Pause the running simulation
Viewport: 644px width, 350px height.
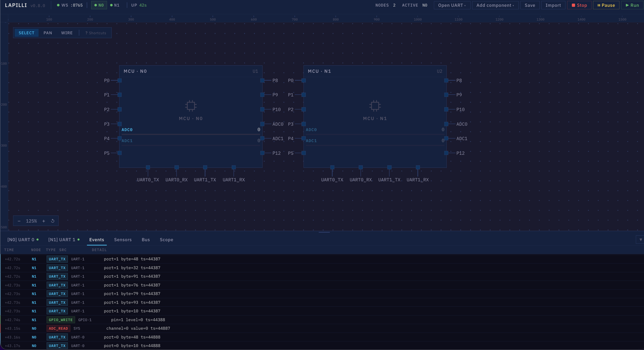tap(606, 5)
